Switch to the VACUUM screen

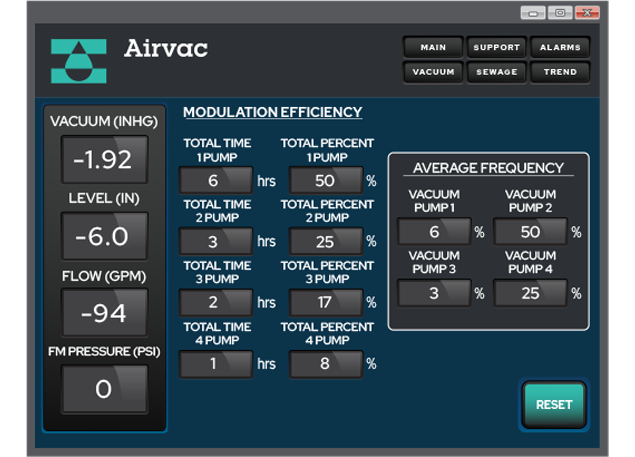click(x=432, y=72)
